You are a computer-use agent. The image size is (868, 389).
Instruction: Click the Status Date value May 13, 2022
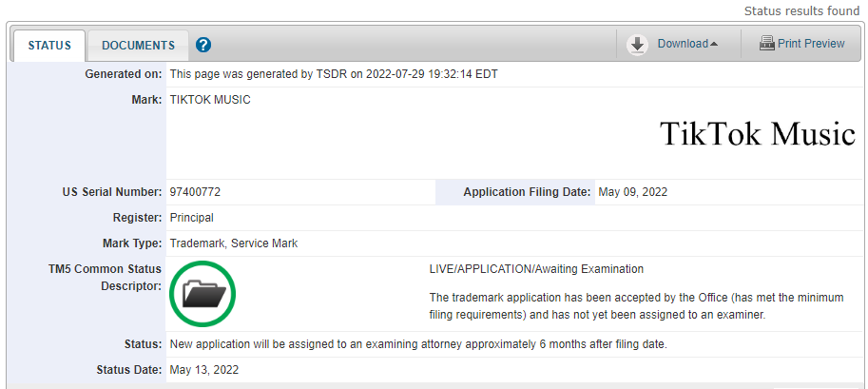(204, 370)
